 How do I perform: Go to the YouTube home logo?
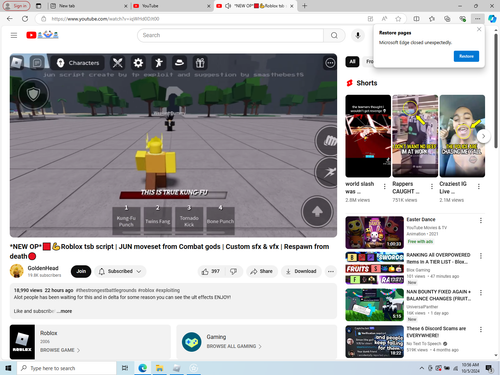[42, 35]
